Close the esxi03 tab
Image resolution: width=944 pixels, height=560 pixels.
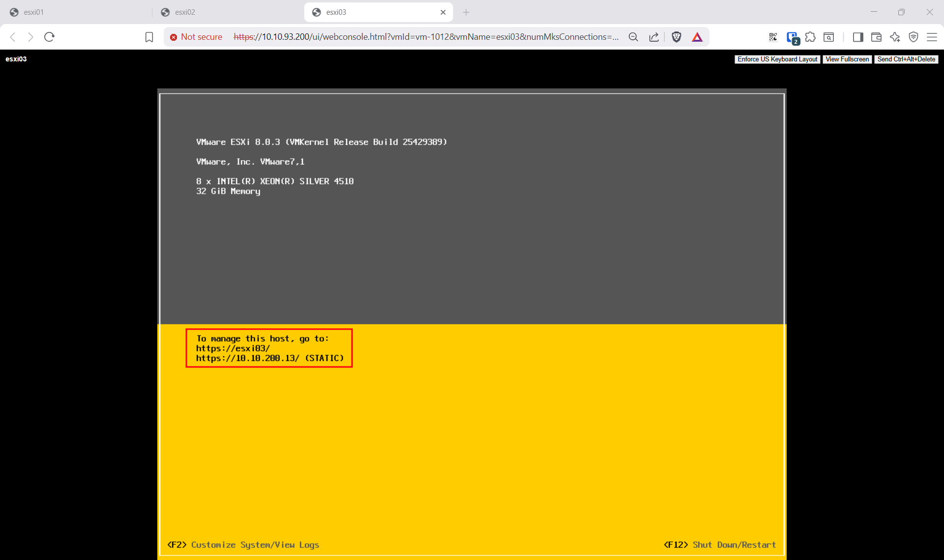[443, 12]
